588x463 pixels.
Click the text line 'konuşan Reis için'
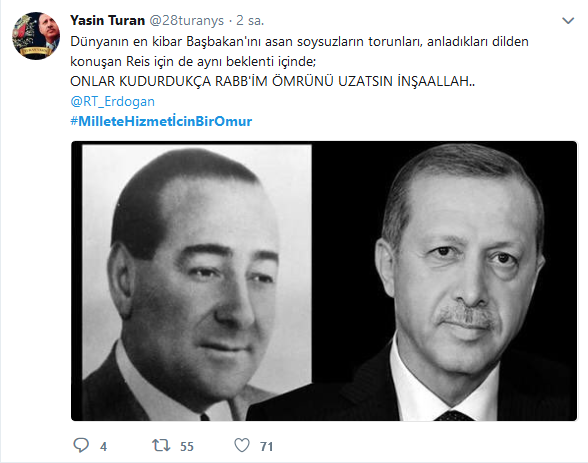pos(193,61)
